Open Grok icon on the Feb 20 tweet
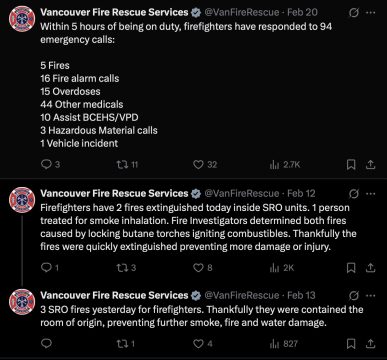 tap(354, 13)
